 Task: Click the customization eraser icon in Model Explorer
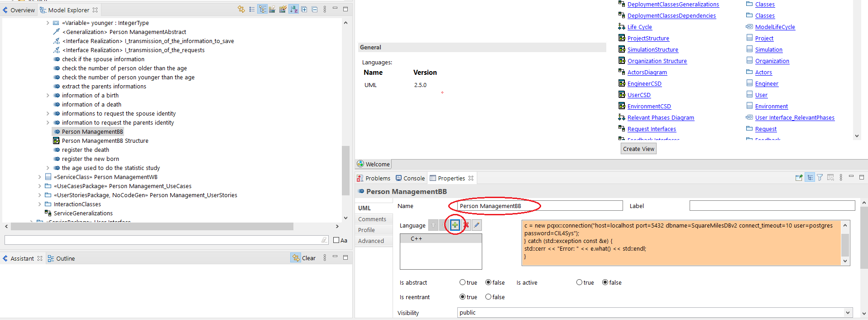[272, 9]
